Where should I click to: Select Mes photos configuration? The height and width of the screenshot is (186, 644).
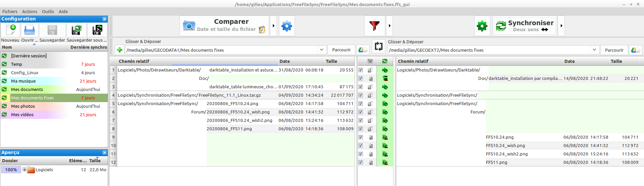pos(54,106)
